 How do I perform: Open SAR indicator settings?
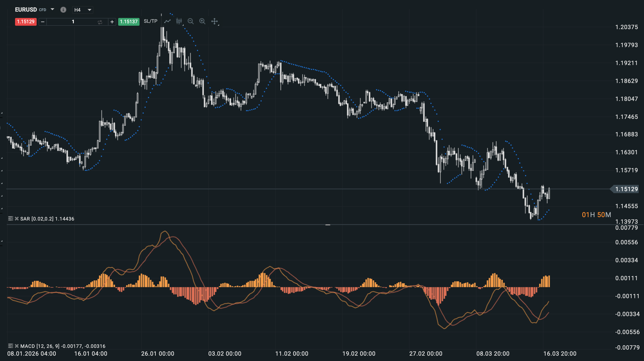coord(11,219)
